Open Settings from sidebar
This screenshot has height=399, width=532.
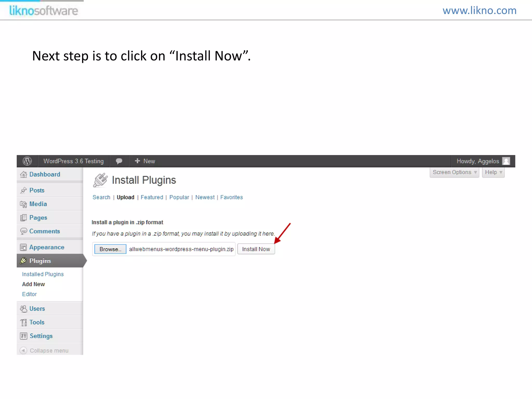point(41,336)
